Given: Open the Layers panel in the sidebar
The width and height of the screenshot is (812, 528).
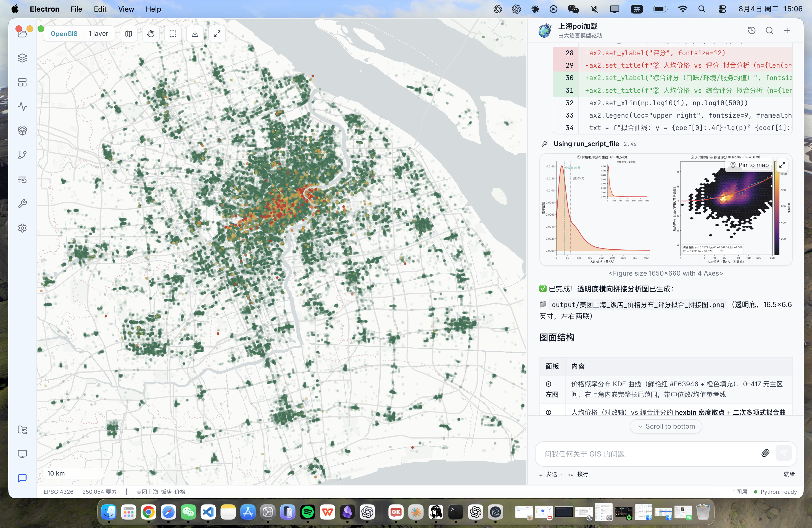Looking at the screenshot, I should (x=22, y=58).
